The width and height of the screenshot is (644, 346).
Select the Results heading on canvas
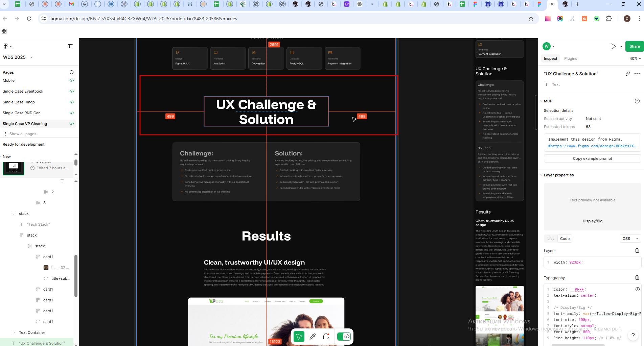click(x=266, y=236)
